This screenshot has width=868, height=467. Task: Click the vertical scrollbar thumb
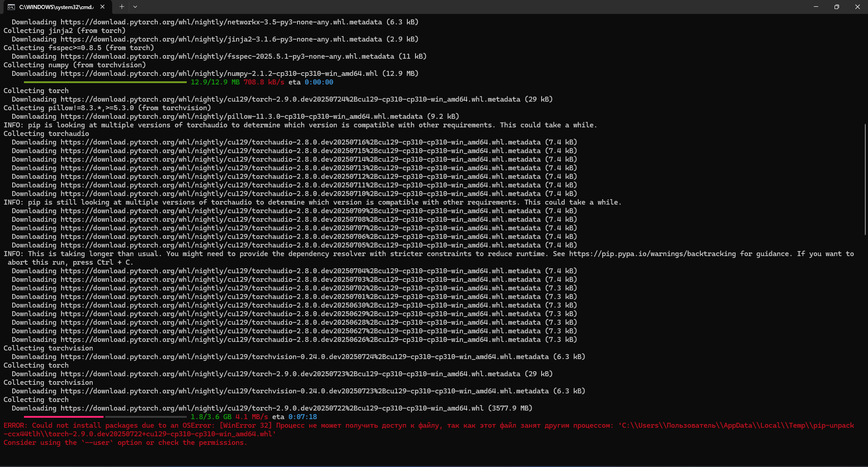click(865, 179)
